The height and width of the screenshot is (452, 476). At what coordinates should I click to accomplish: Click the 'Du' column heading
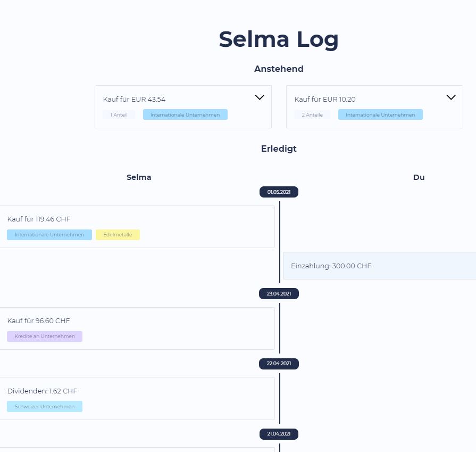419,177
